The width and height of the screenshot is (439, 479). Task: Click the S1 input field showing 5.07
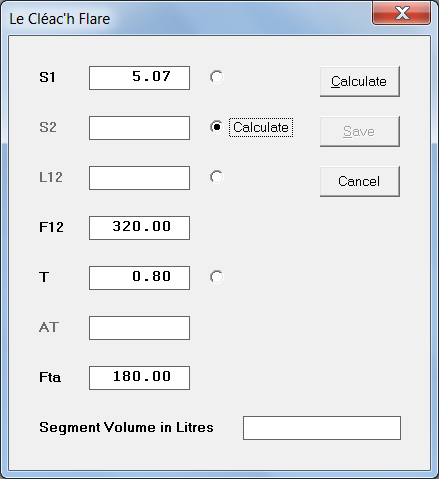point(139,78)
